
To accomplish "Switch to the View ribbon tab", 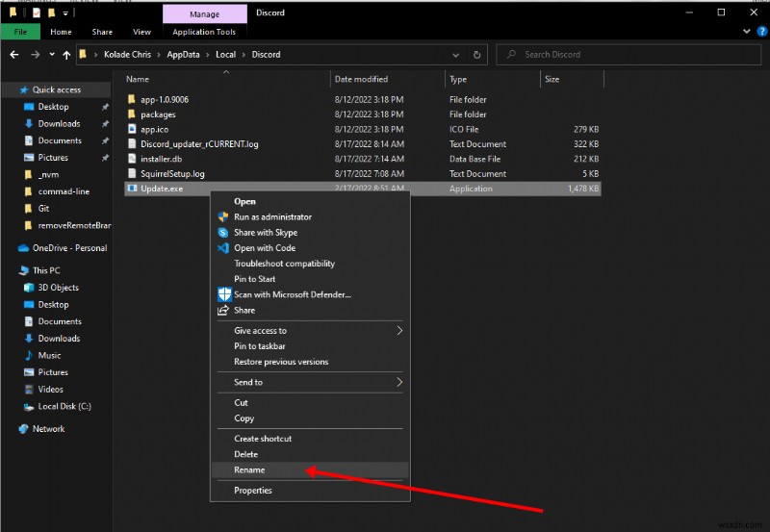I will (141, 32).
